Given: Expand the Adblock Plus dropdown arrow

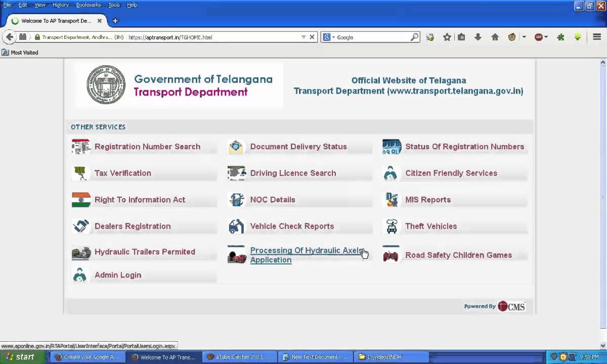Looking at the screenshot, I should [546, 37].
